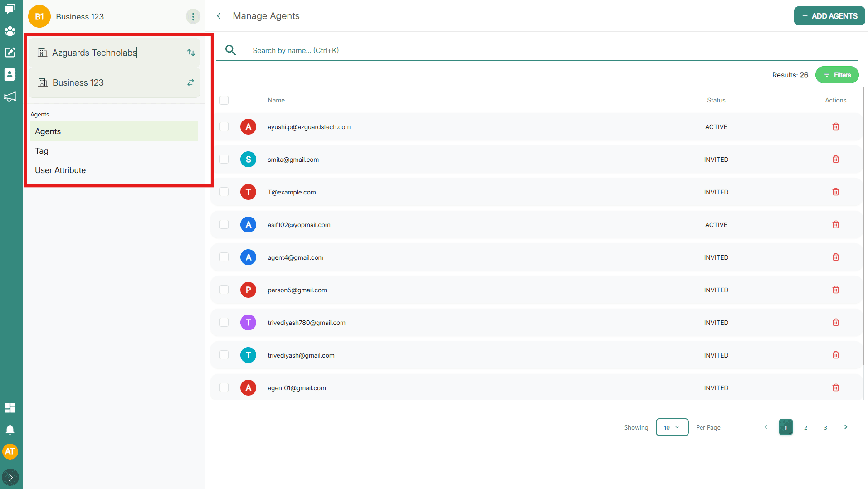Screen dimensions: 868x489
Task: Choose the Business 123 option in list
Action: pyautogui.click(x=114, y=82)
